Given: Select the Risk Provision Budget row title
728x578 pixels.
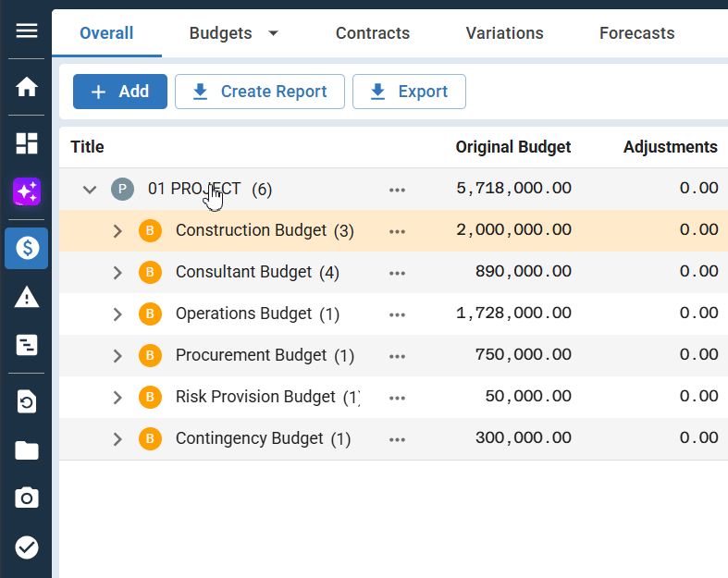Looking at the screenshot, I should point(255,397).
